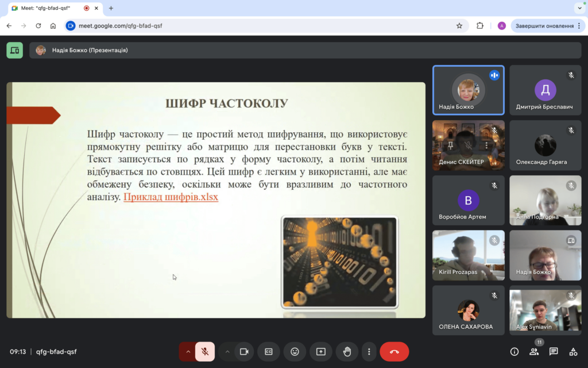
Task: Click the blue speaking indicator on Надія Божко's tile
Action: click(x=494, y=75)
